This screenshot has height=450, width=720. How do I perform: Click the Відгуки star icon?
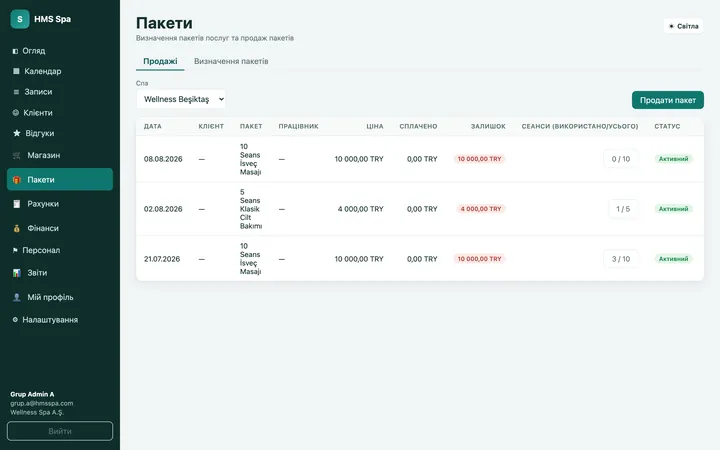tap(17, 133)
